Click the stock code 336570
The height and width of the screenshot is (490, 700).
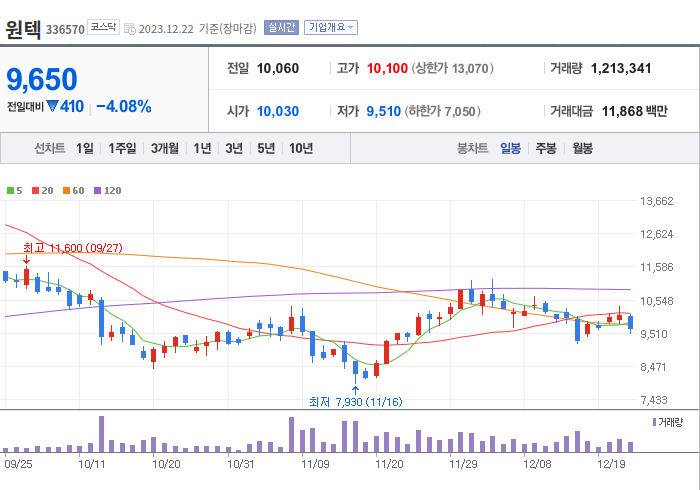pyautogui.click(x=65, y=30)
